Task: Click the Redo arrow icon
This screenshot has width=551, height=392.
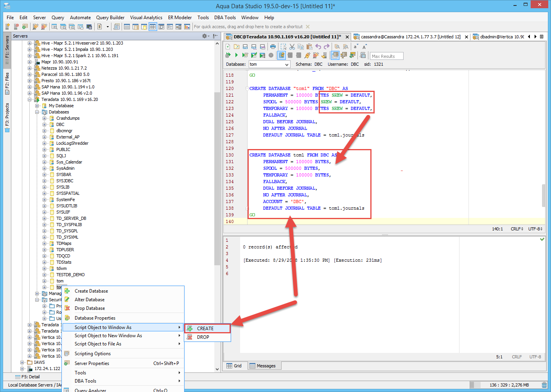Action: 327,47
